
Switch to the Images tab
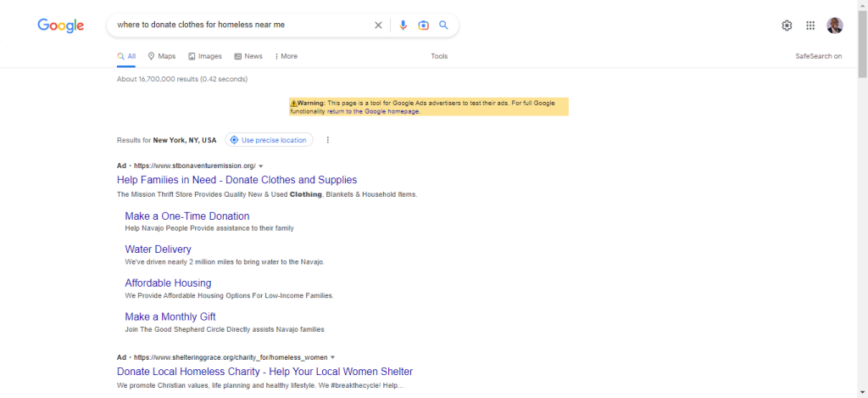tap(205, 57)
